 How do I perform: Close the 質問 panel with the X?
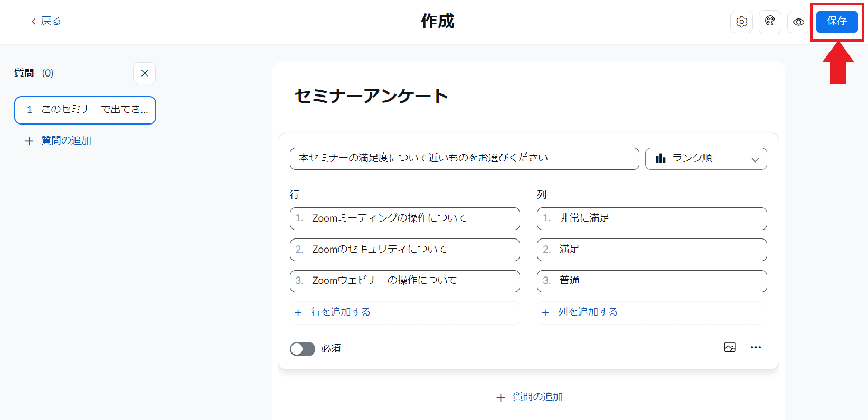pos(144,73)
